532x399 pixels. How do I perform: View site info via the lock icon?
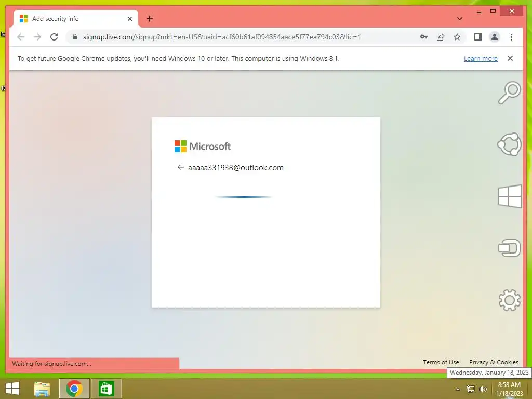(x=75, y=37)
